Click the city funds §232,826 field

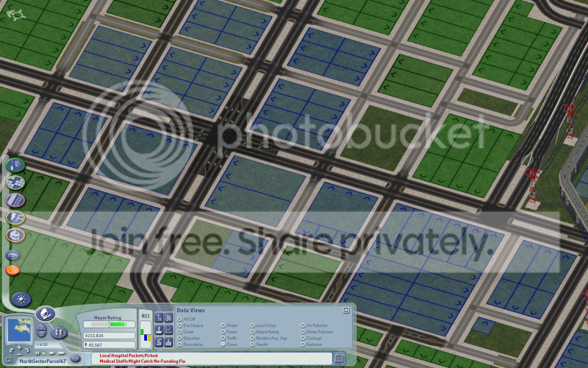[x=109, y=336]
